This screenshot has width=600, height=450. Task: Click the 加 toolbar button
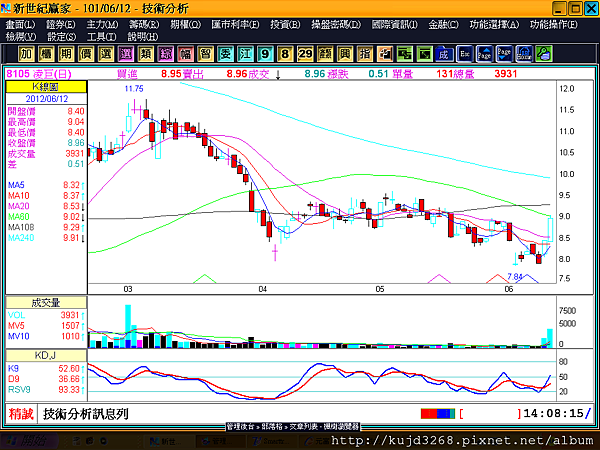(x=26, y=54)
